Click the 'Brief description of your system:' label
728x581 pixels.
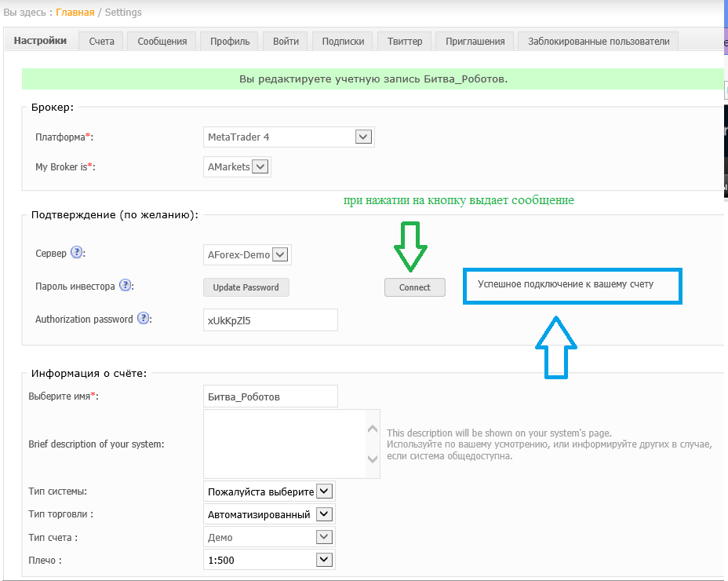[96, 444]
